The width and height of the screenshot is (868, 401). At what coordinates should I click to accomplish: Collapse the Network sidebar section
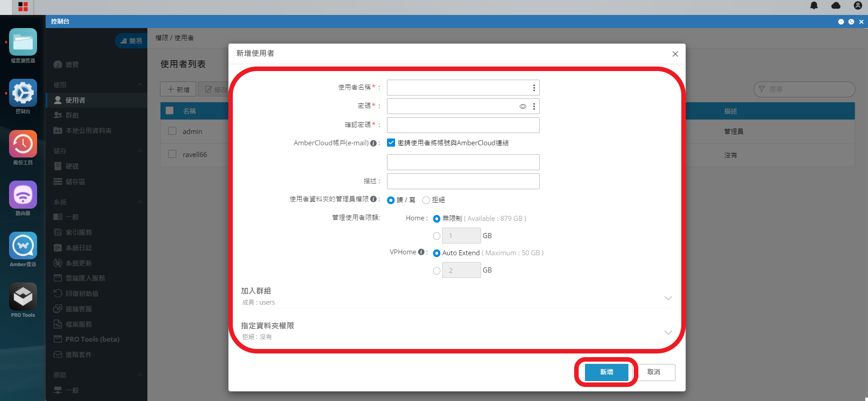(x=140, y=375)
